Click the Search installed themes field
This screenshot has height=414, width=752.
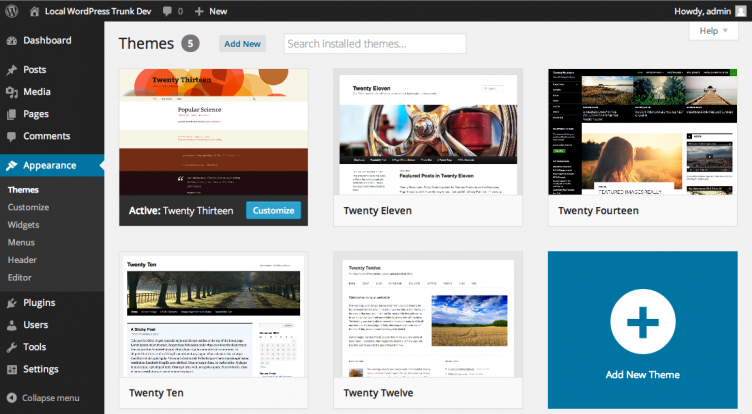375,44
